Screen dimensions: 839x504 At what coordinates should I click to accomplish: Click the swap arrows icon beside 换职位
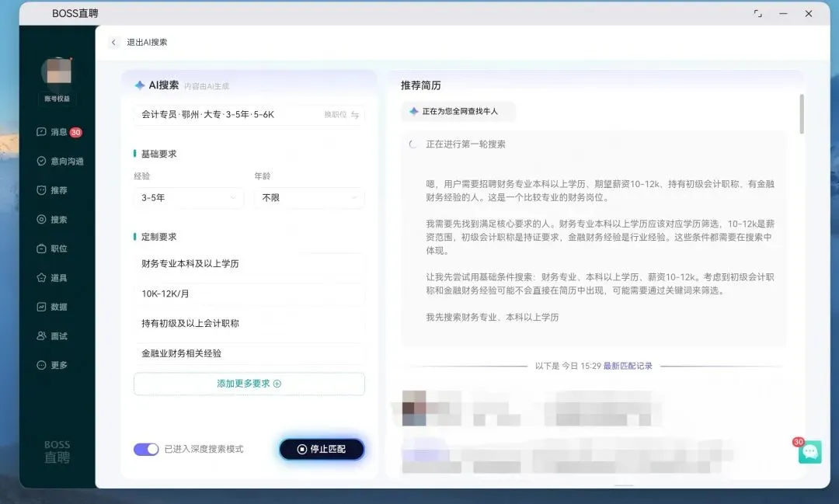pos(355,114)
